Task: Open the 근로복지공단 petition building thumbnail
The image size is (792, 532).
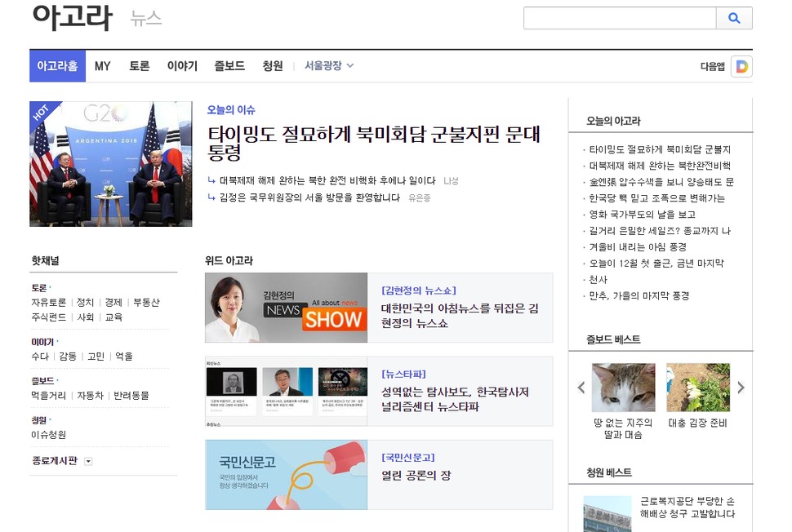Action: coord(607,514)
